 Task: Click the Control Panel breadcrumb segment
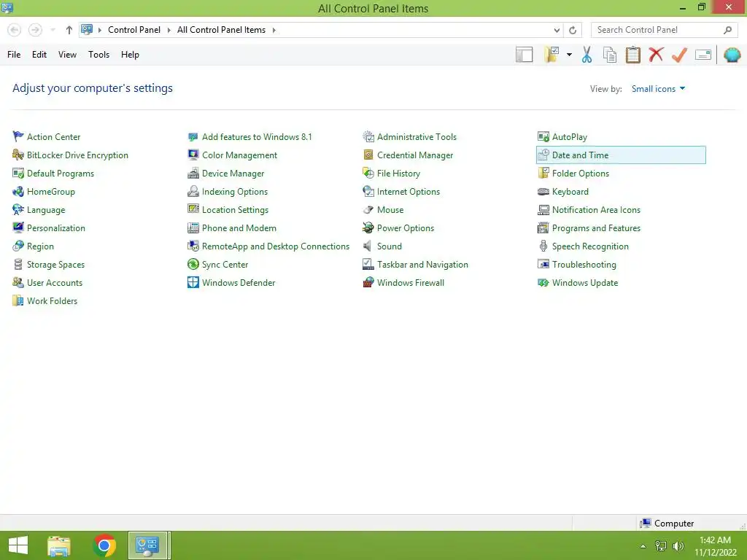[x=134, y=30]
